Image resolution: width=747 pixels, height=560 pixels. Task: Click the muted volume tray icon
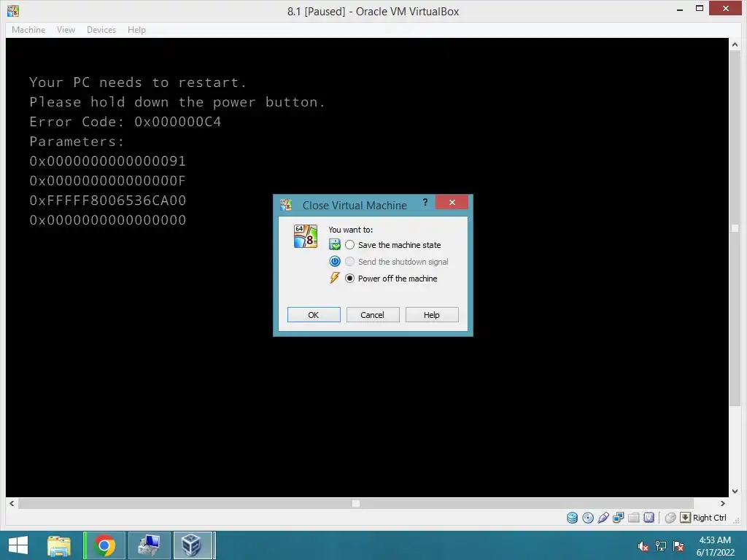[x=643, y=546]
